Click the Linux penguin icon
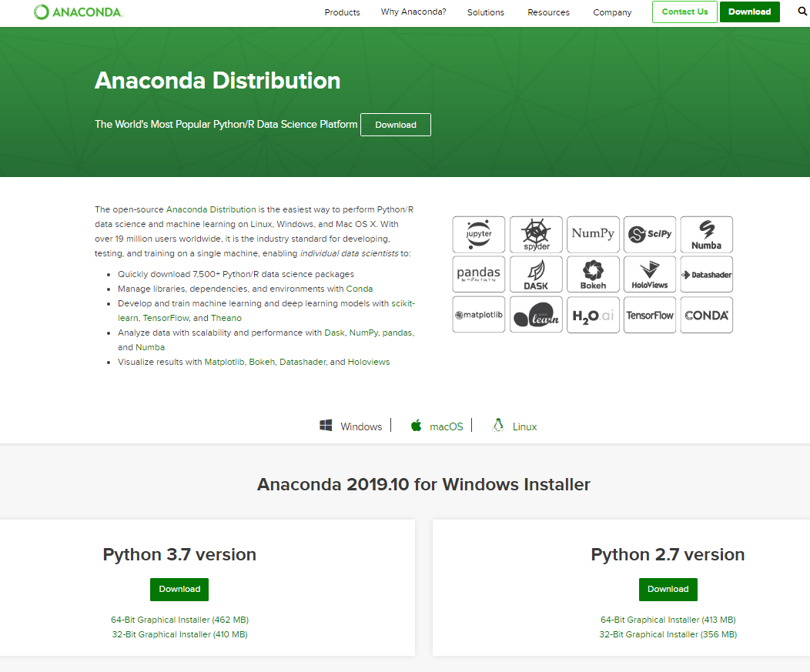The width and height of the screenshot is (810, 672). pos(498,425)
